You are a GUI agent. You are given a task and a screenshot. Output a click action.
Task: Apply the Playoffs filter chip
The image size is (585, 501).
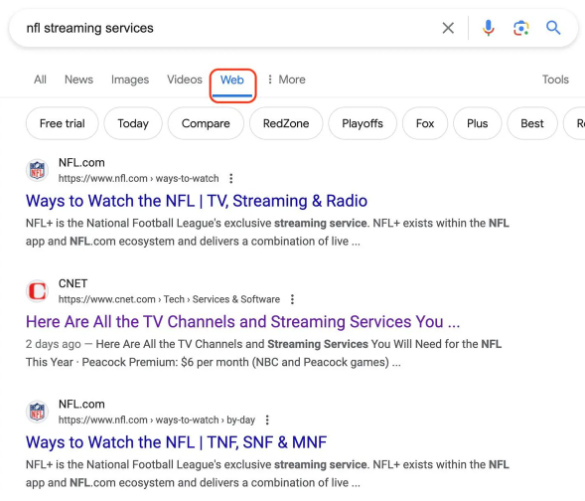pyautogui.click(x=362, y=123)
